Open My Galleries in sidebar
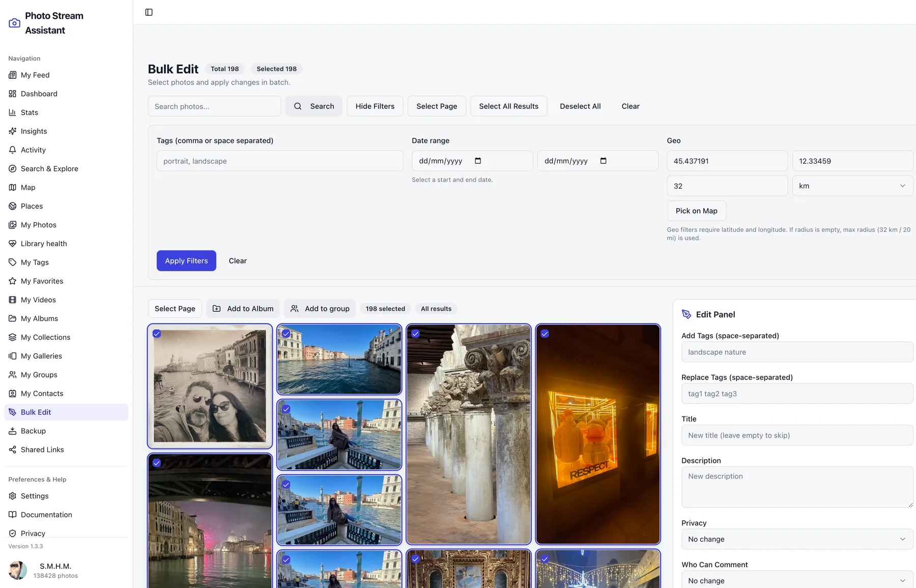This screenshot has height=588, width=916. 66,356
